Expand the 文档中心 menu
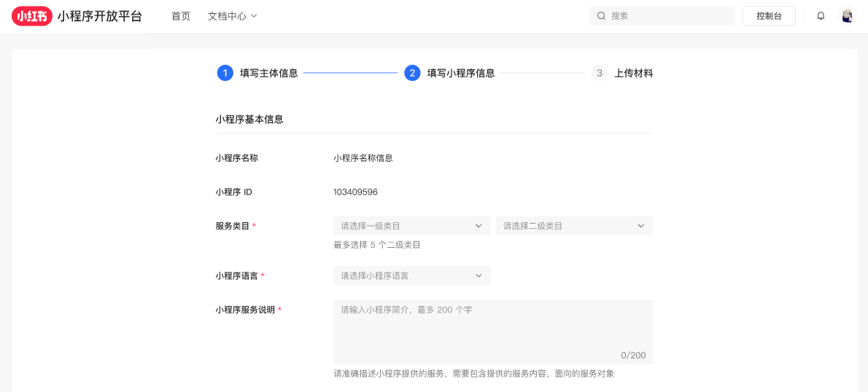The width and height of the screenshot is (868, 392). [227, 16]
